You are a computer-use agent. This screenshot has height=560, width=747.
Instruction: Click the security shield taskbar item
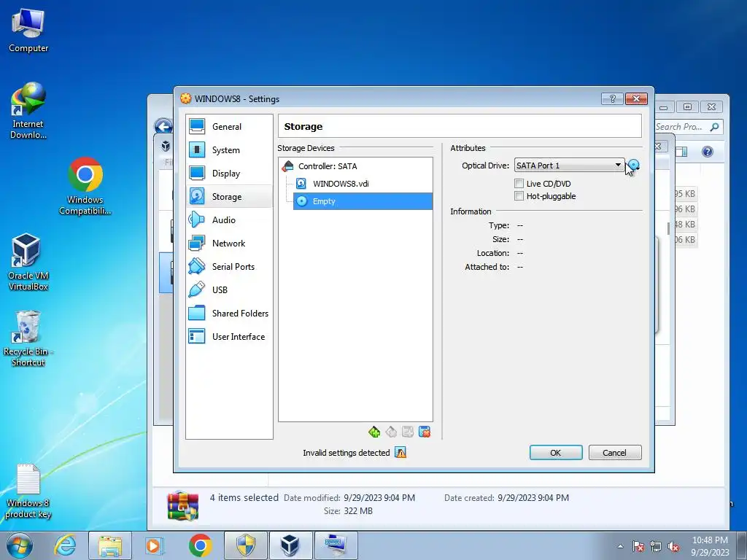pyautogui.click(x=245, y=545)
